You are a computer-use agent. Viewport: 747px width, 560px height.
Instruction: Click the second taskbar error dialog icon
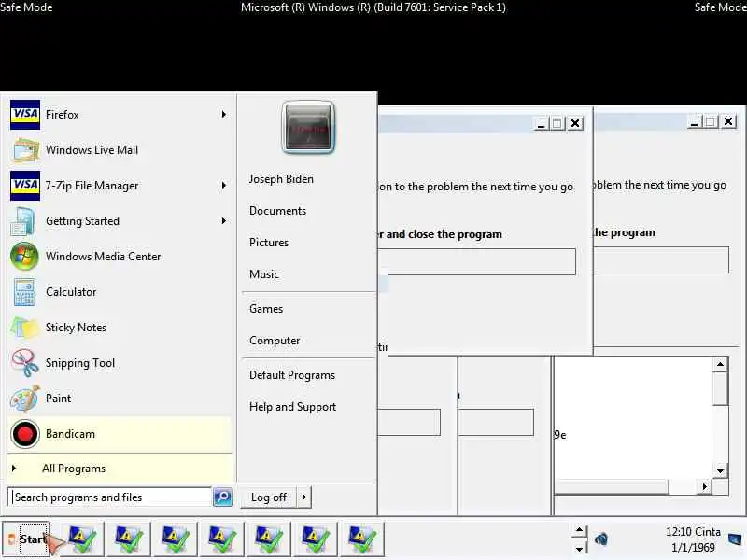pos(129,539)
